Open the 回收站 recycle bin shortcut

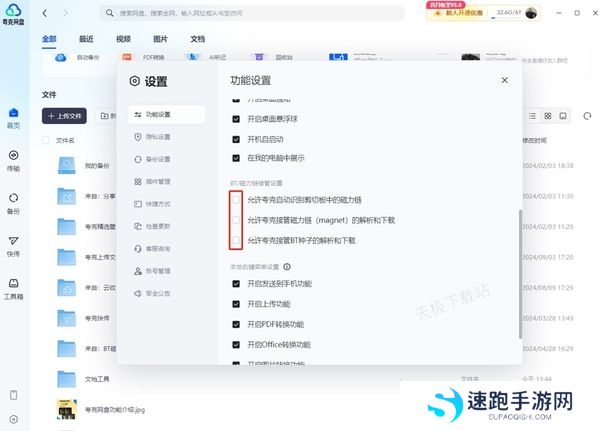tap(259, 57)
